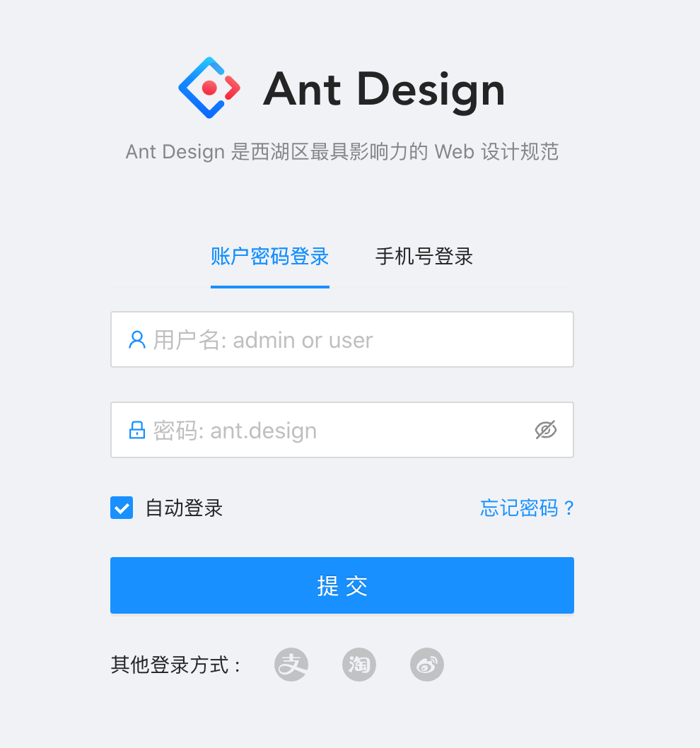Image resolution: width=700 pixels, height=748 pixels.
Task: Toggle password visibility with the eye icon
Action: pyautogui.click(x=546, y=430)
